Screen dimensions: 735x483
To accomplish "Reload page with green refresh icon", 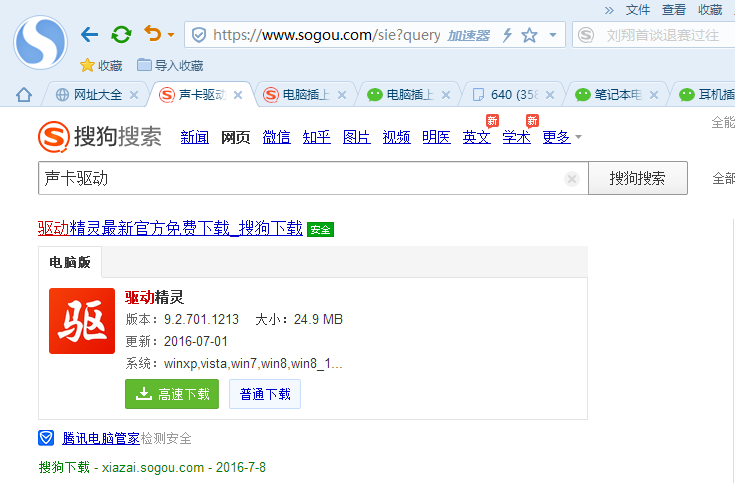I will click(121, 34).
